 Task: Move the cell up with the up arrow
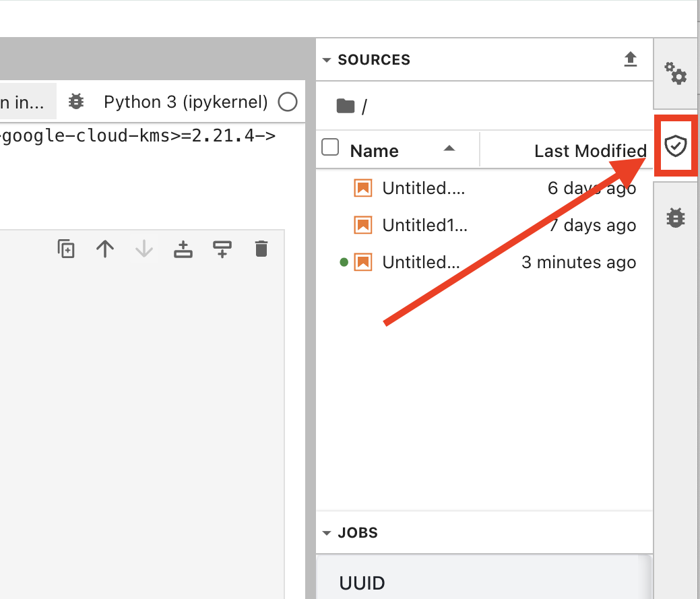(x=104, y=249)
